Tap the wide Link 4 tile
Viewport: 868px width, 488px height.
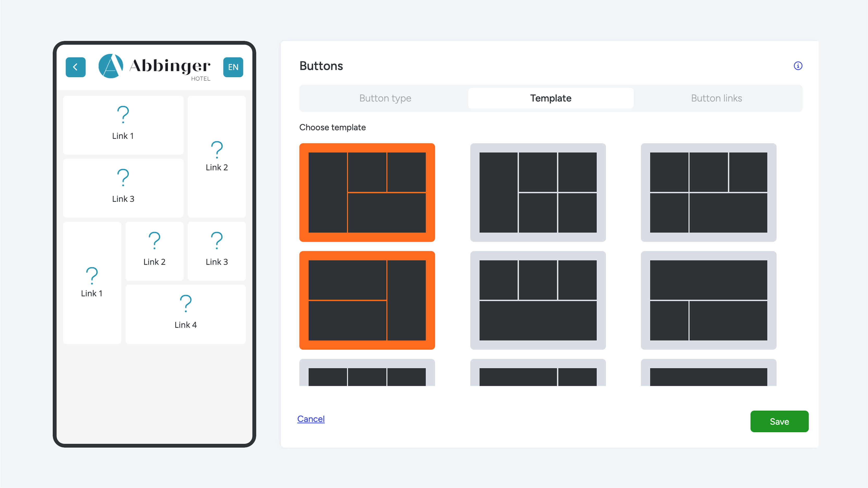click(x=185, y=314)
